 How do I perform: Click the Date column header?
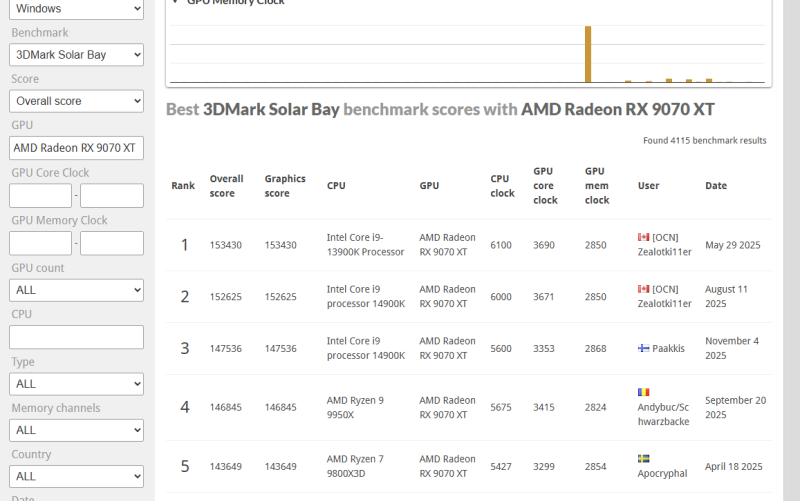click(x=716, y=186)
